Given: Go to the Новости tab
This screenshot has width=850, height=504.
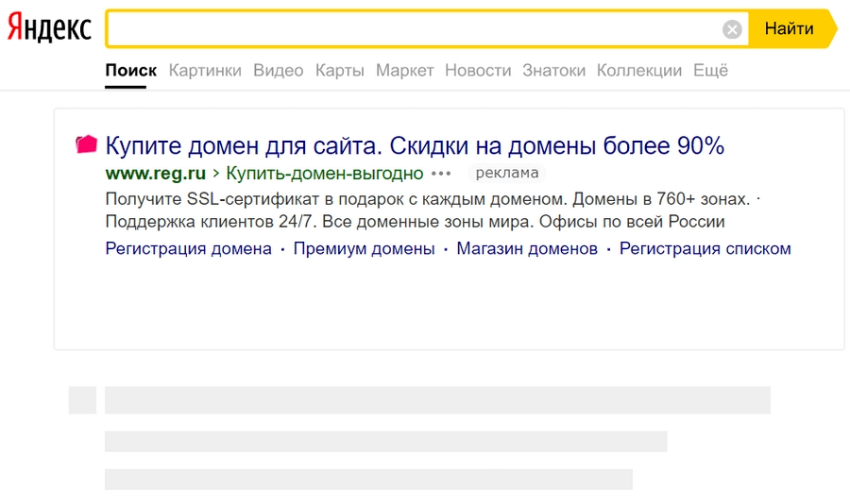Looking at the screenshot, I should pyautogui.click(x=478, y=71).
